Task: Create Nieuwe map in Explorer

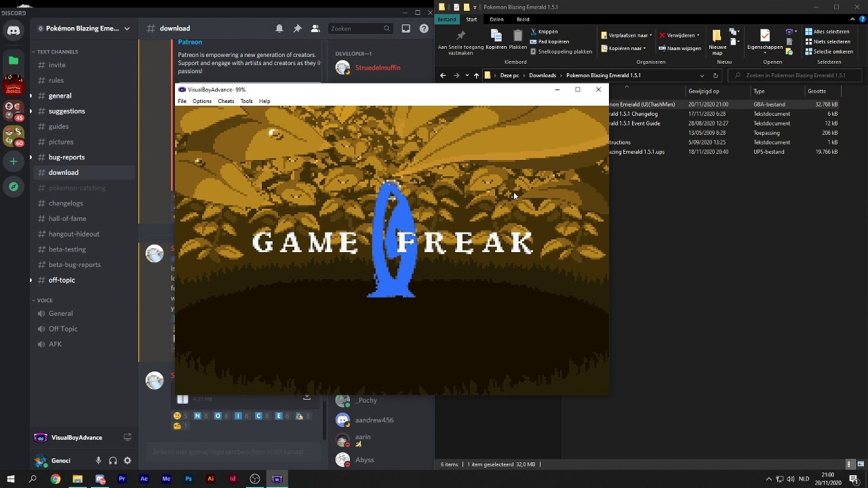Action: [717, 42]
